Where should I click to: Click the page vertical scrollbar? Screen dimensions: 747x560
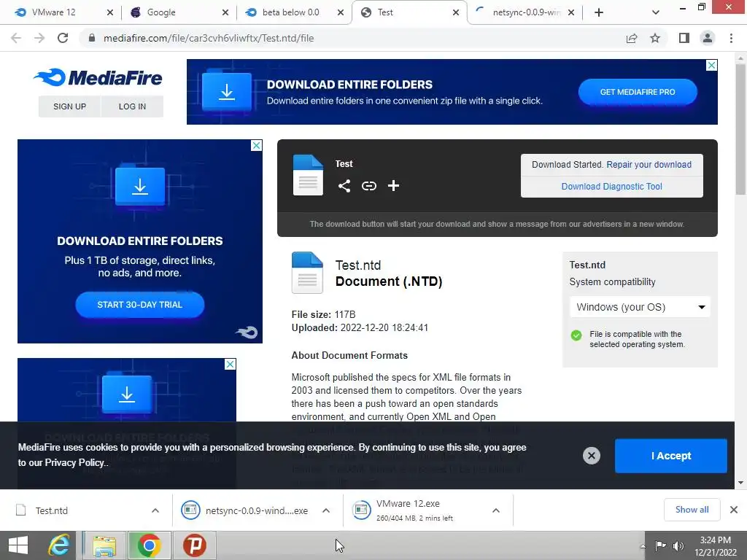pos(740,130)
